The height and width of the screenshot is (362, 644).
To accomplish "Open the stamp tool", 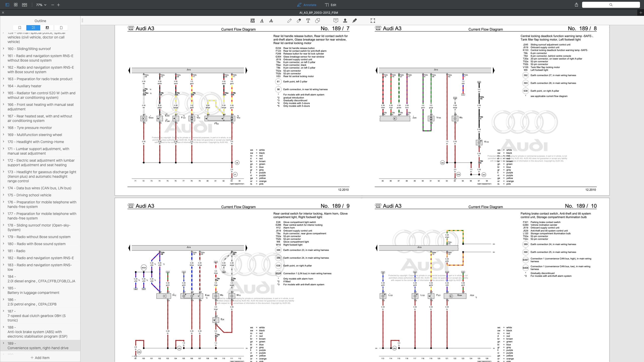I will click(x=345, y=21).
